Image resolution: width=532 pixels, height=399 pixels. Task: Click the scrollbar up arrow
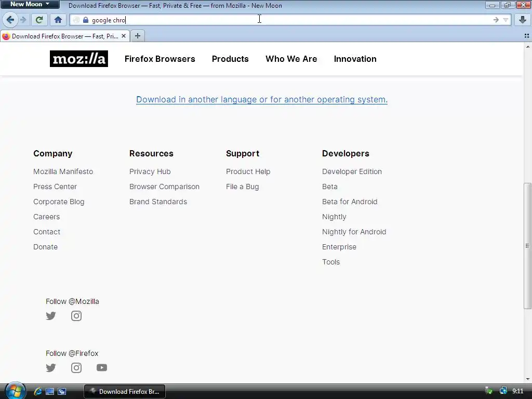[x=528, y=47]
